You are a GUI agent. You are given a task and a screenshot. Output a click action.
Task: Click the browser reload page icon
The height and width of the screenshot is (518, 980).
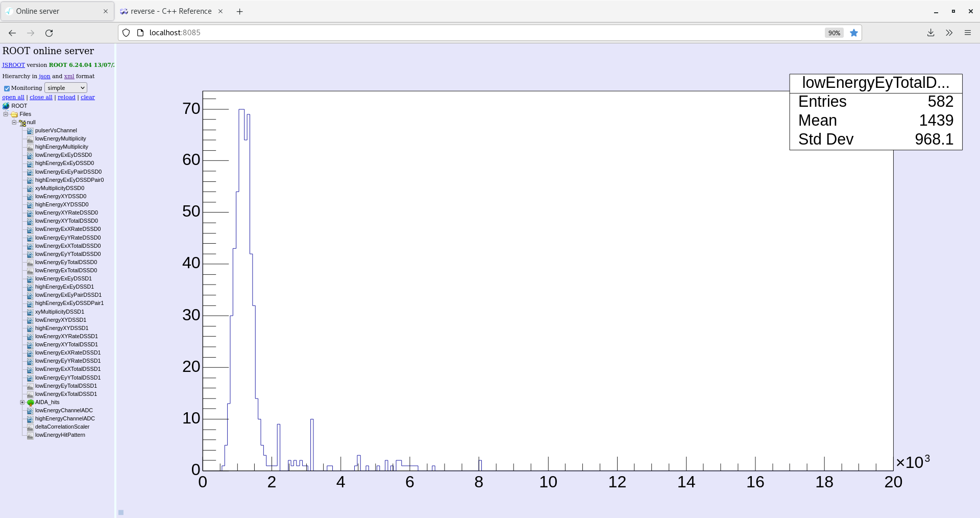(49, 33)
